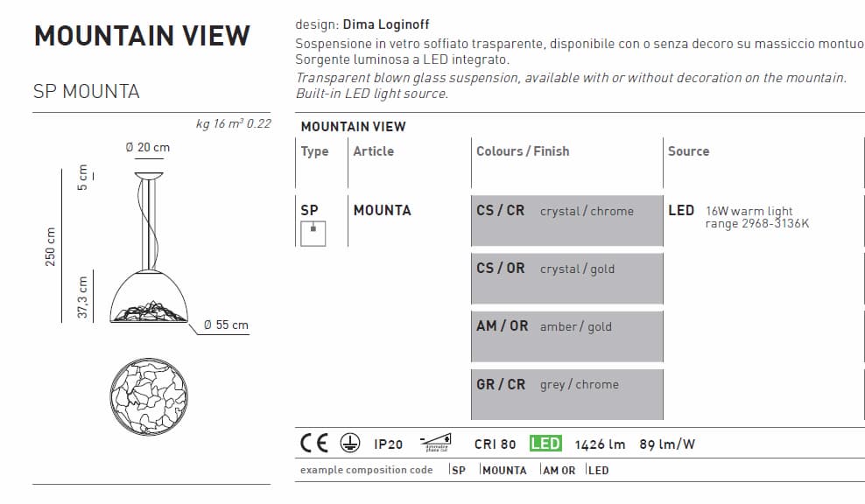Viewport: 865px width, 504px height.
Task: Click the MOUNTA article name
Action: pyautogui.click(x=382, y=210)
